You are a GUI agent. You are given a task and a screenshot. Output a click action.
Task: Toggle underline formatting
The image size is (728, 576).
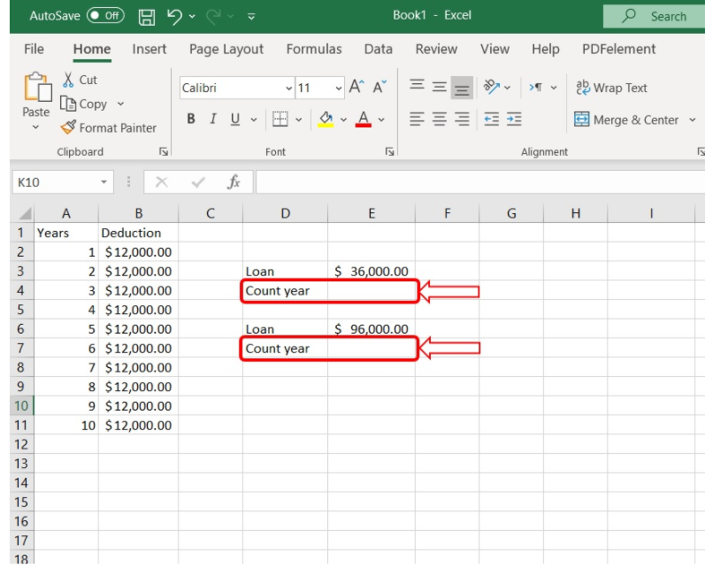(x=235, y=119)
